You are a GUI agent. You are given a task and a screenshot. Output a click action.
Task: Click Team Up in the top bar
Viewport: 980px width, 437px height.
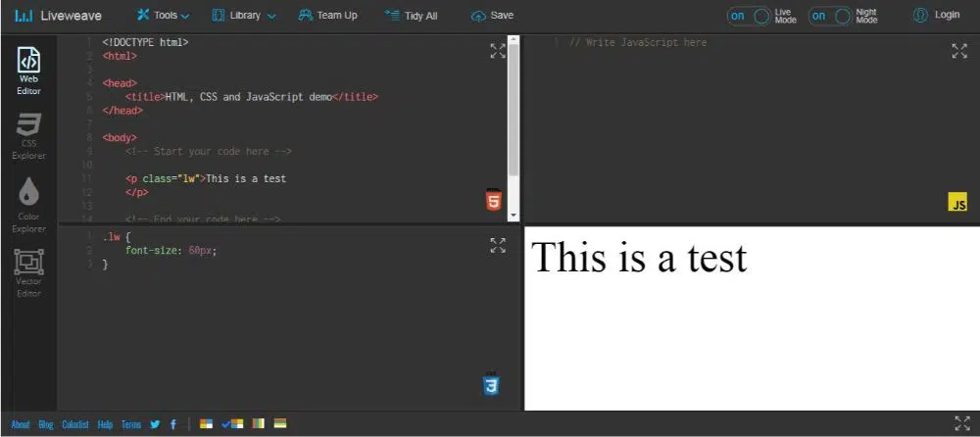(328, 16)
